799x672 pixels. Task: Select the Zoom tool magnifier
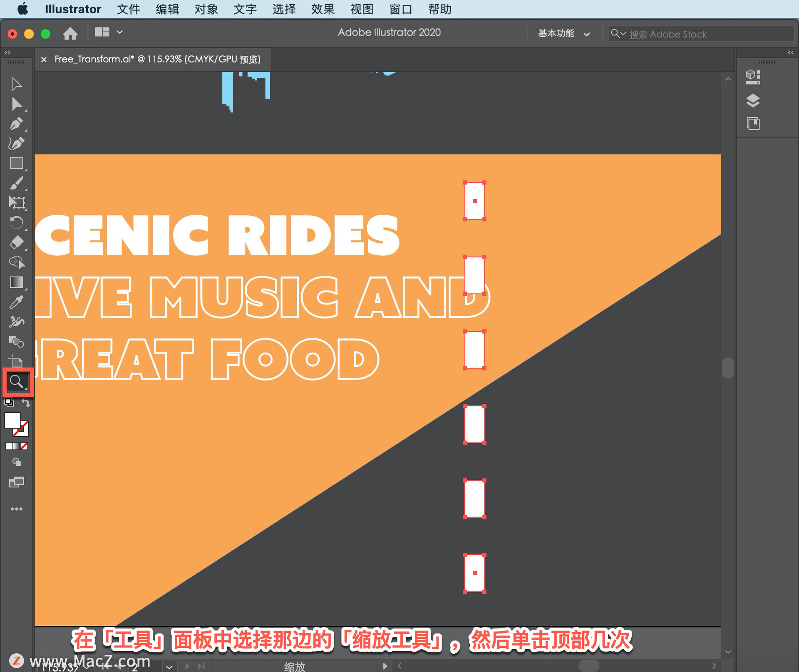point(17,381)
